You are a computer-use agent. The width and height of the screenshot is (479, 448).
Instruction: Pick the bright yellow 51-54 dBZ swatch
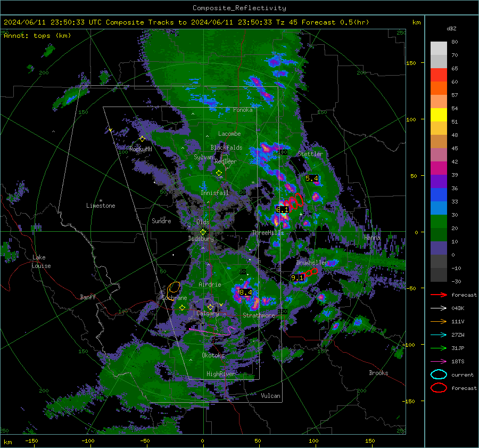(x=439, y=115)
